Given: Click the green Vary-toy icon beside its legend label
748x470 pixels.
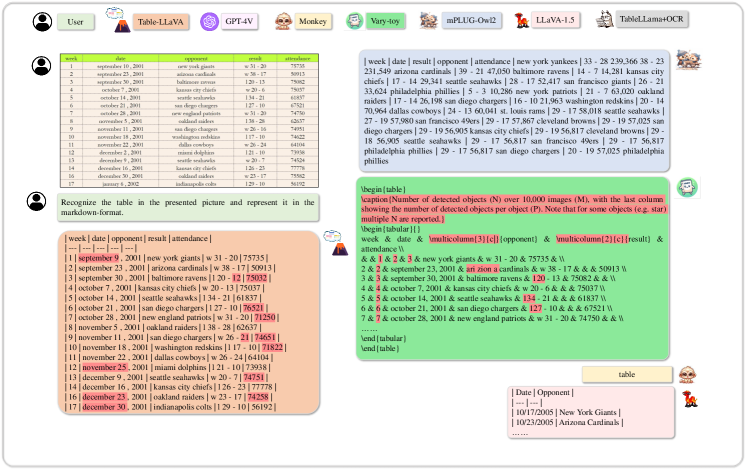Looking at the screenshot, I should click(354, 21).
